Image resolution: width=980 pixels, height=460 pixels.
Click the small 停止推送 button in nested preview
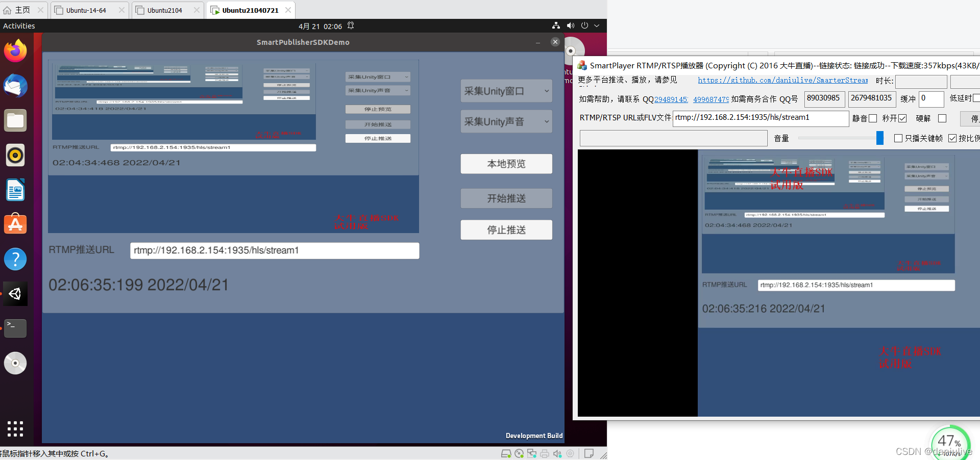pos(378,138)
